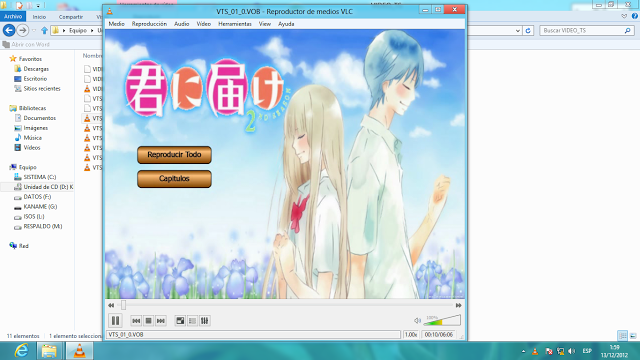
Task: Open Explorer address bar history dropdown
Action: [518, 31]
